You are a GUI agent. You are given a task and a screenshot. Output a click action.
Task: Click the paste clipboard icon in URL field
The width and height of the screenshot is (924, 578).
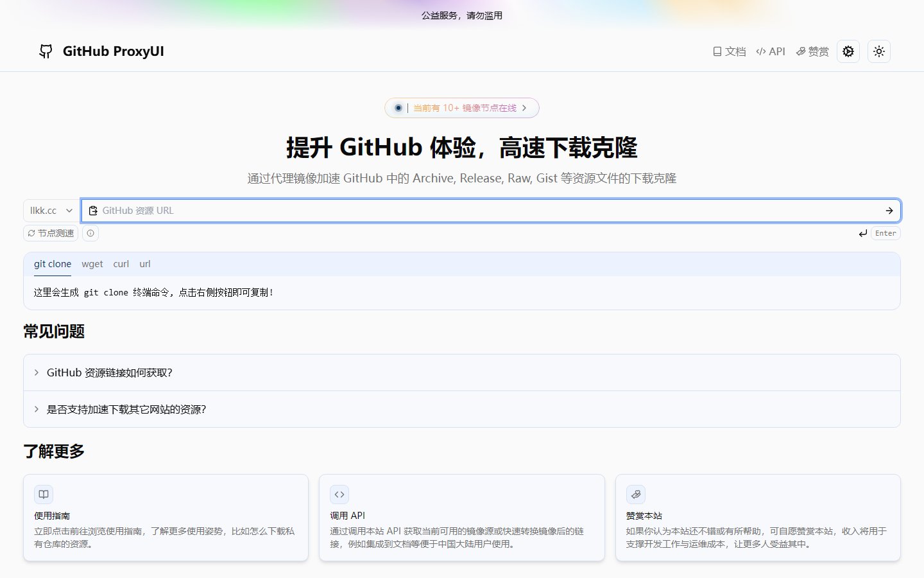(93, 211)
